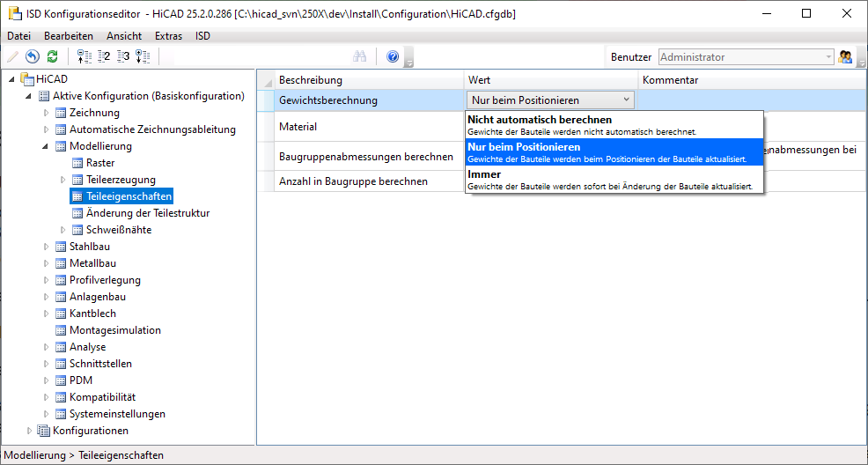
Task: Expand the Profilverlegung node
Action: pyautogui.click(x=47, y=280)
